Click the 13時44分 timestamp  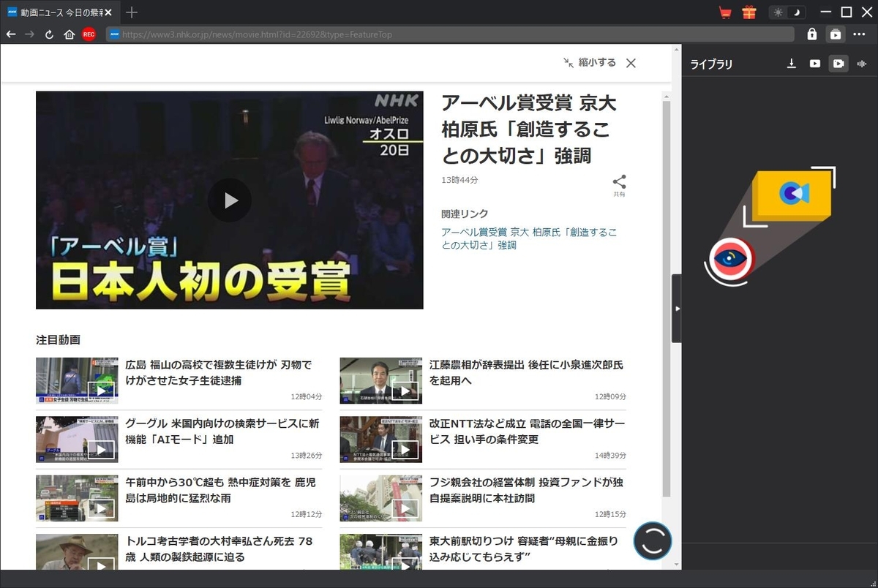[x=459, y=180]
